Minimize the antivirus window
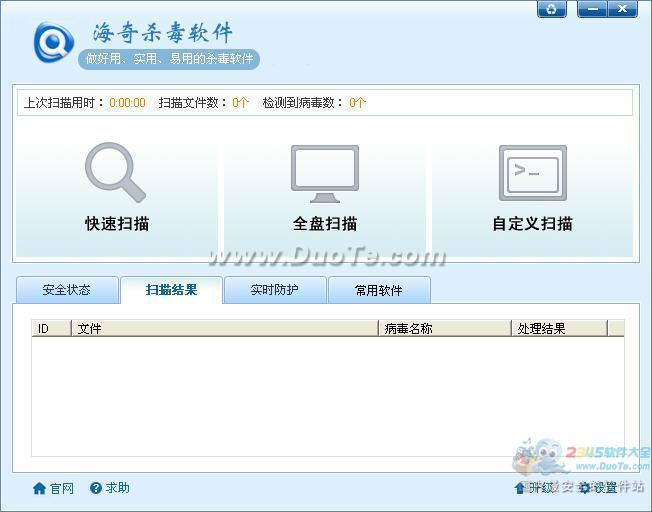Image resolution: width=652 pixels, height=512 pixels. (592, 10)
